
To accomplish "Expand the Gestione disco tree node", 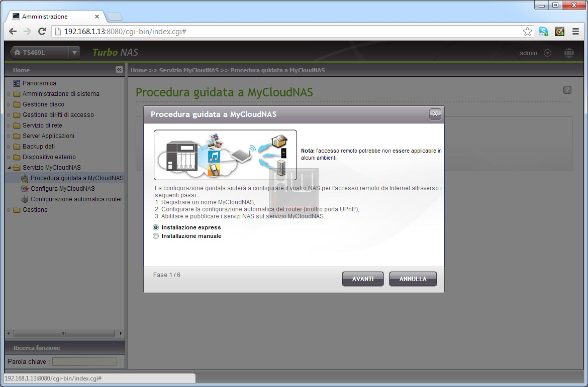I will click(x=9, y=104).
